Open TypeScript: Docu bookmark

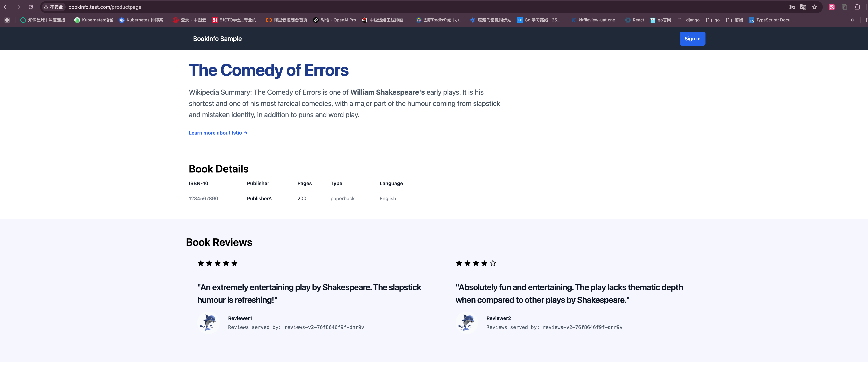point(771,20)
